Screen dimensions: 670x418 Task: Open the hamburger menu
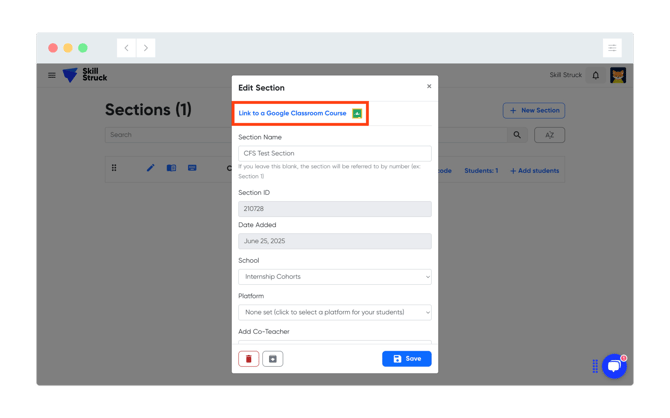coord(52,75)
